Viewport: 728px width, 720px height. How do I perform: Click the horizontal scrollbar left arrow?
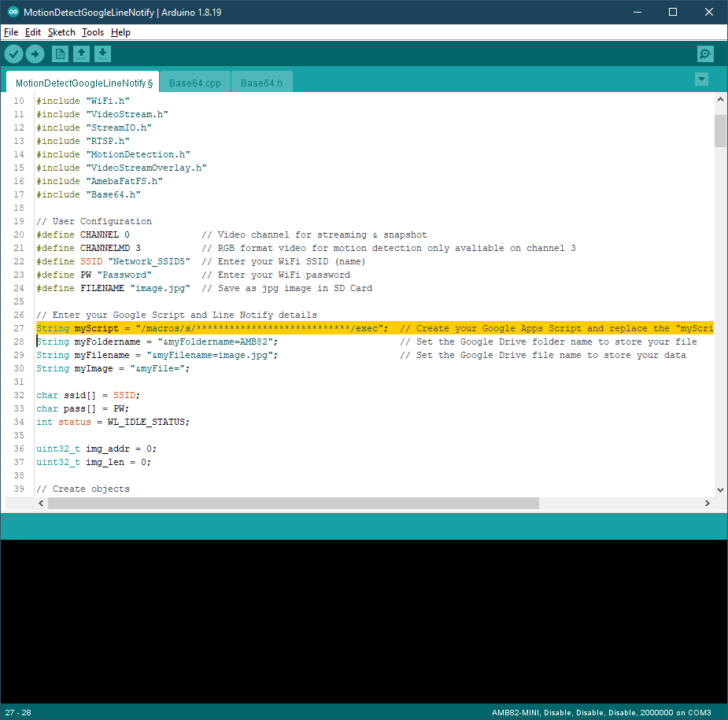click(x=41, y=503)
